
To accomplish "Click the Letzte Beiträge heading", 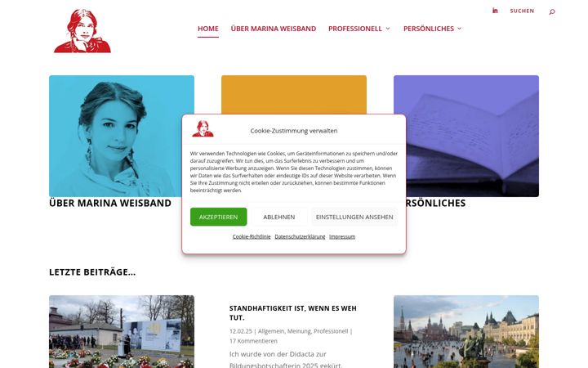I will 92,272.
